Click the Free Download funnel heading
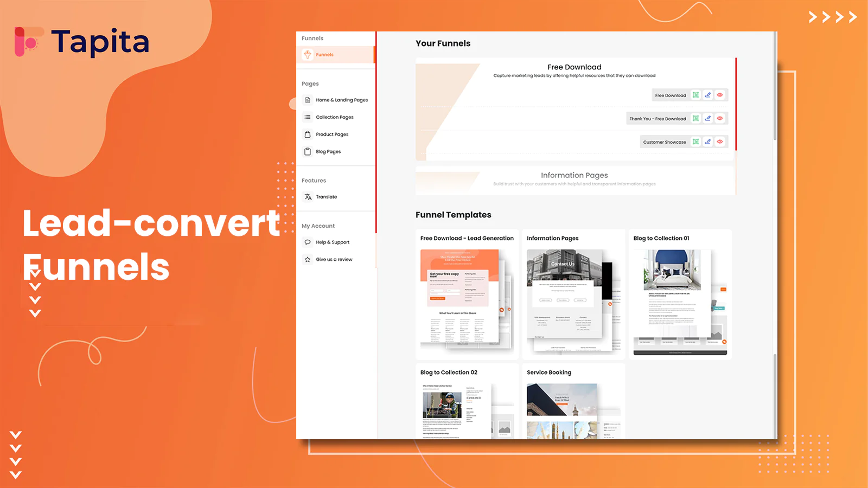Image resolution: width=868 pixels, height=488 pixels. (575, 67)
